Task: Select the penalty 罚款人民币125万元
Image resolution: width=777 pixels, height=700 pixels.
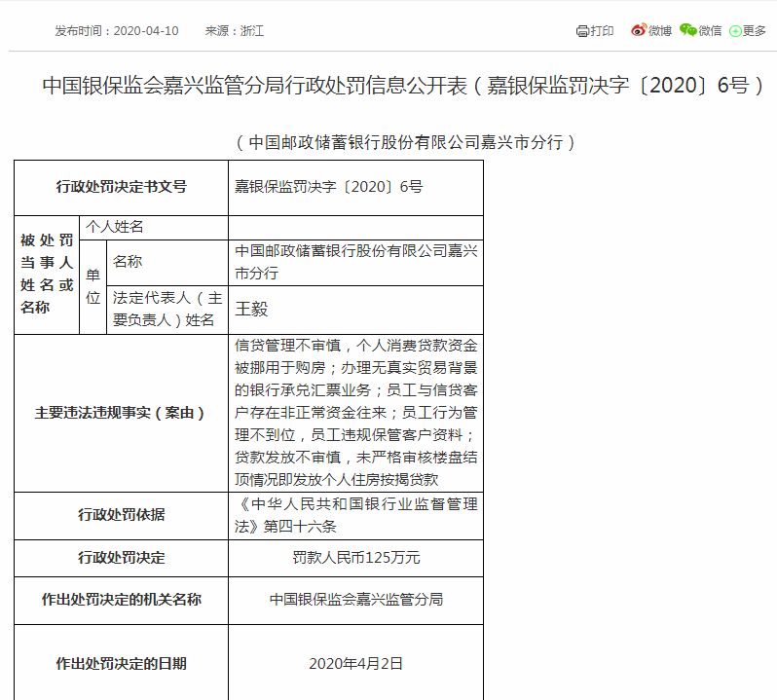Action: click(x=355, y=558)
